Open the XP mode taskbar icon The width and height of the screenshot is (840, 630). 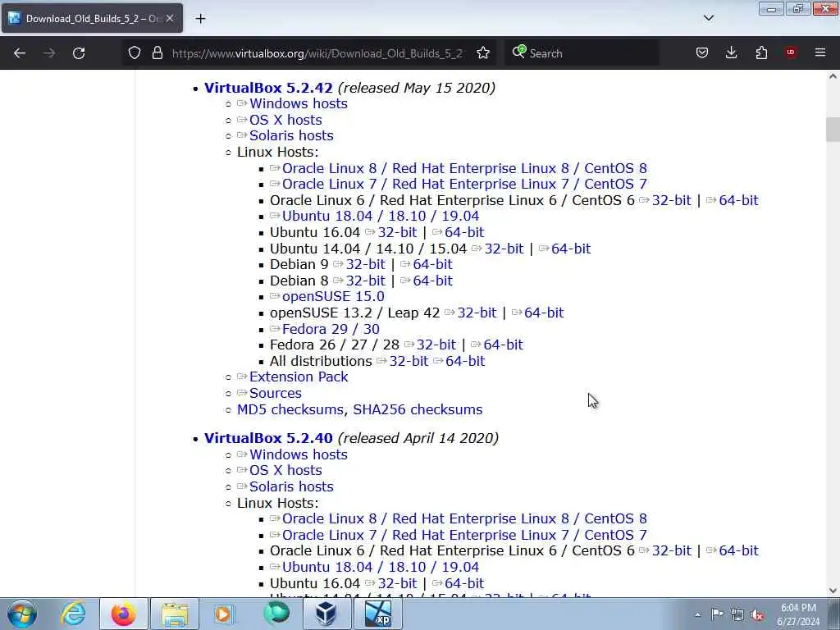(x=378, y=614)
